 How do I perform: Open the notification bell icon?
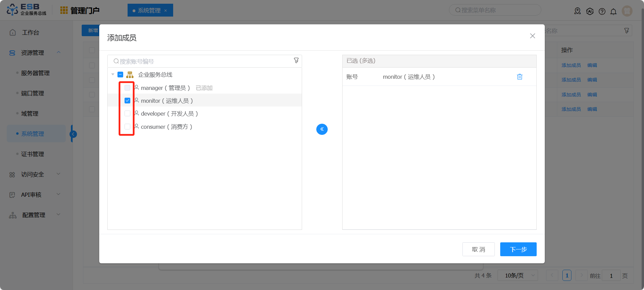[x=613, y=11]
